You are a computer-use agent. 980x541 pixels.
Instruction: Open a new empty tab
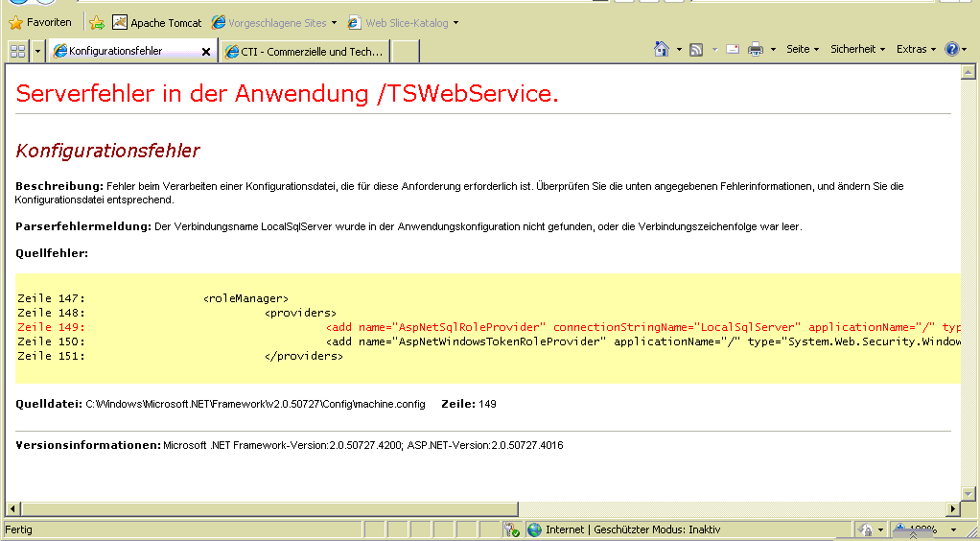click(x=405, y=52)
